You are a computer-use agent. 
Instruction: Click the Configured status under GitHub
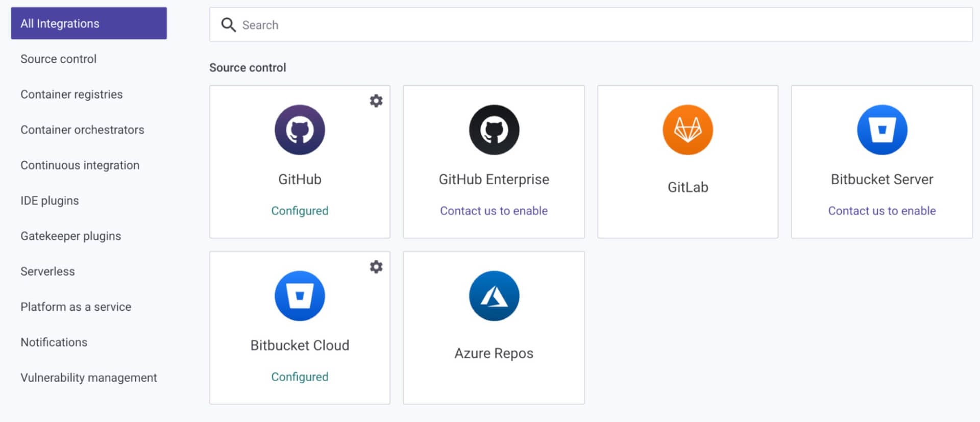click(300, 211)
